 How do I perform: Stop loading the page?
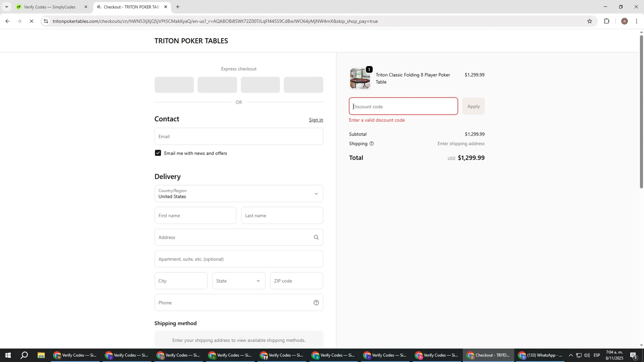(x=31, y=21)
